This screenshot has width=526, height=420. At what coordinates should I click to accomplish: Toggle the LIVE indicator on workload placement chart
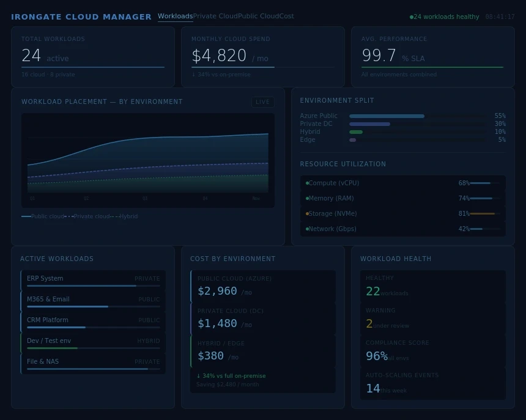tap(263, 102)
